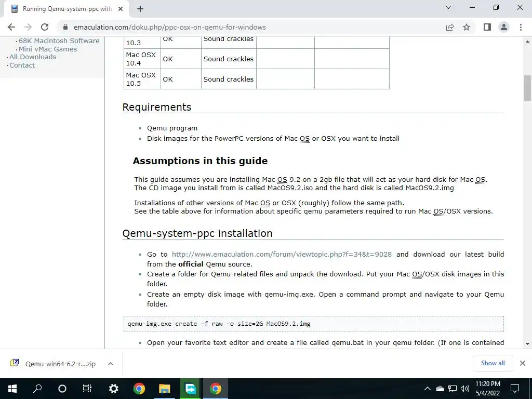
Task: Focus the emaculation.com address bar
Action: (x=251, y=27)
